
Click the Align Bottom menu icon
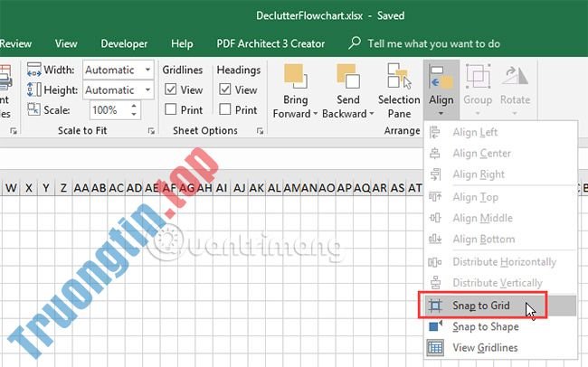pyautogui.click(x=435, y=239)
